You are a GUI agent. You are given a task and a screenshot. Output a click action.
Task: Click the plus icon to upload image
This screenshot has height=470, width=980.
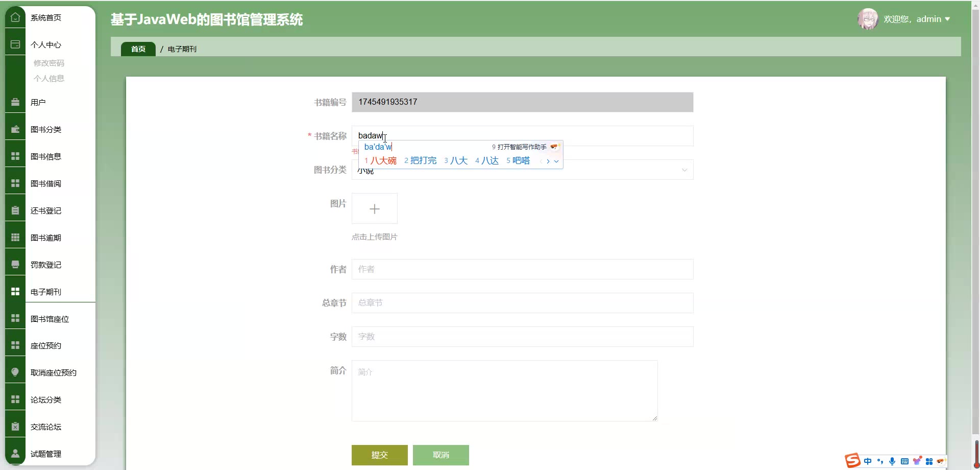(375, 209)
